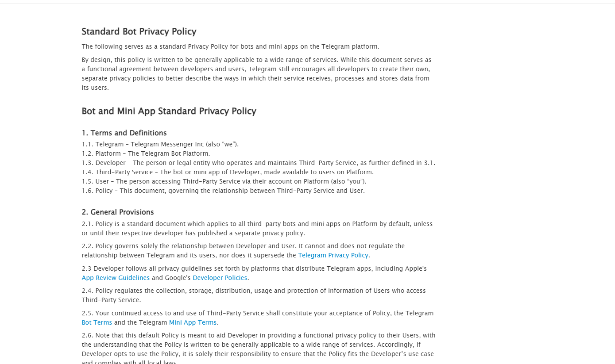Viewport: 615px width, 364px height.
Task: Click paragraph 2.4 on collection and storage
Action: click(x=253, y=295)
